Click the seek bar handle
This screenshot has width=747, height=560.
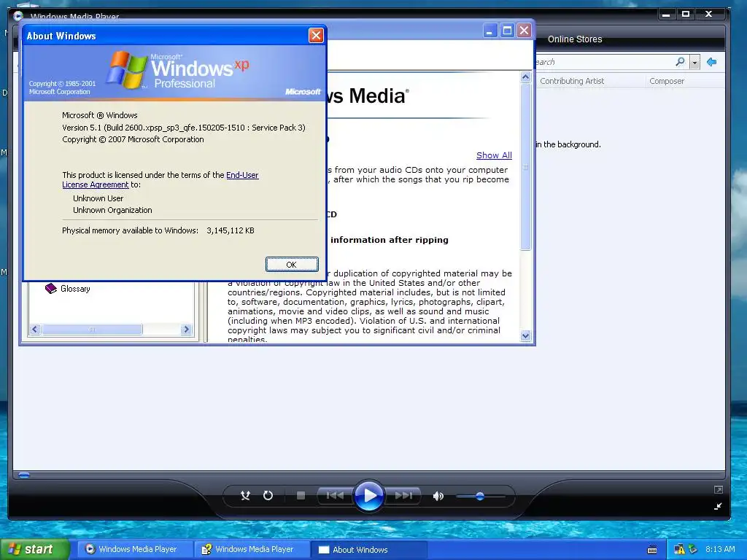[x=24, y=475]
